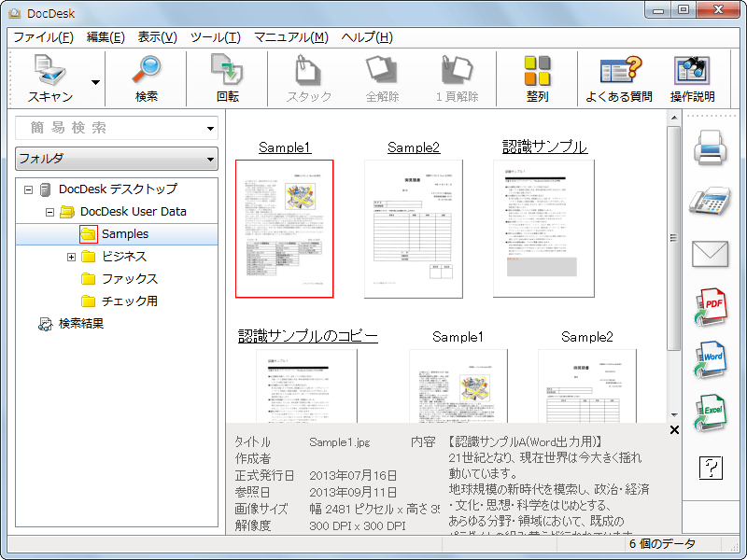
Task: Click the underlined Sample1 title link
Action: (x=285, y=147)
